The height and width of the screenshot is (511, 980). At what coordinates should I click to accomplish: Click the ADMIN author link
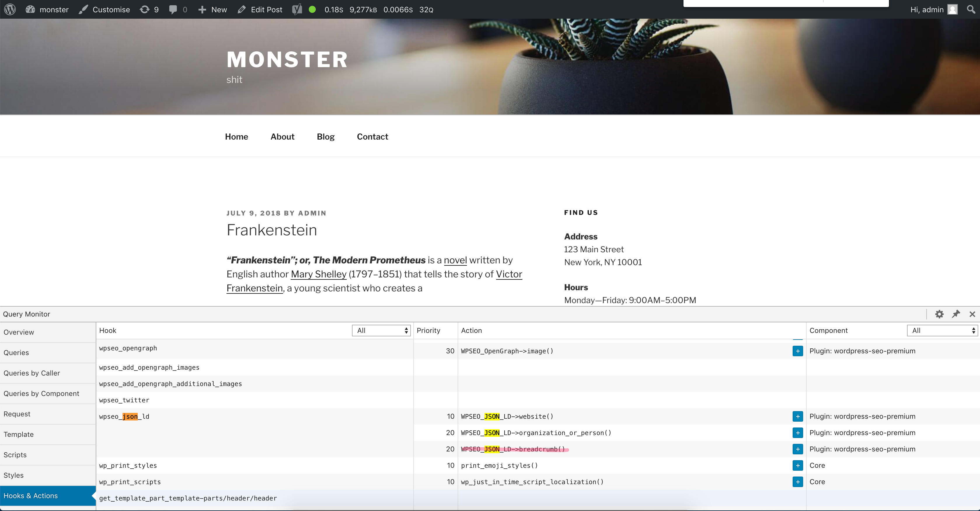[312, 213]
